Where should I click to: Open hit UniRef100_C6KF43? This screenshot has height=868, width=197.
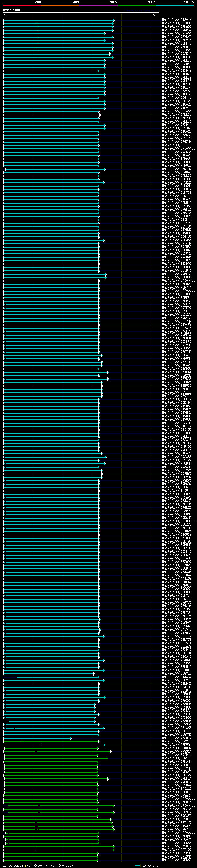177,43
